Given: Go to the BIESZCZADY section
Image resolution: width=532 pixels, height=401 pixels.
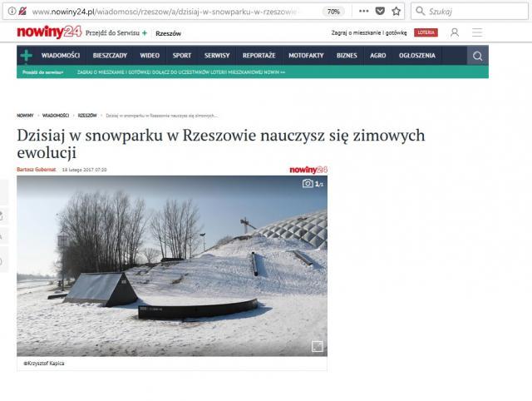Looking at the screenshot, I should tap(110, 56).
